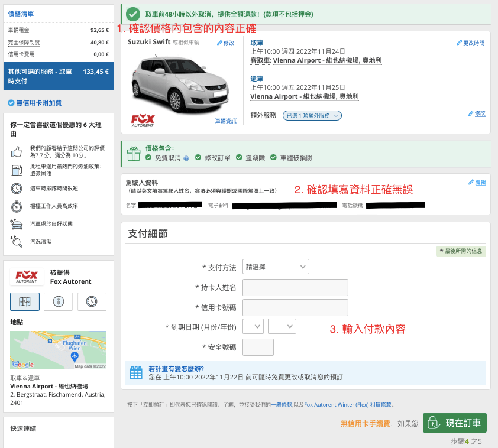Screen dimensions: 498x448
Task: Click the gift box icon beside 價格包含
Action: [134, 154]
